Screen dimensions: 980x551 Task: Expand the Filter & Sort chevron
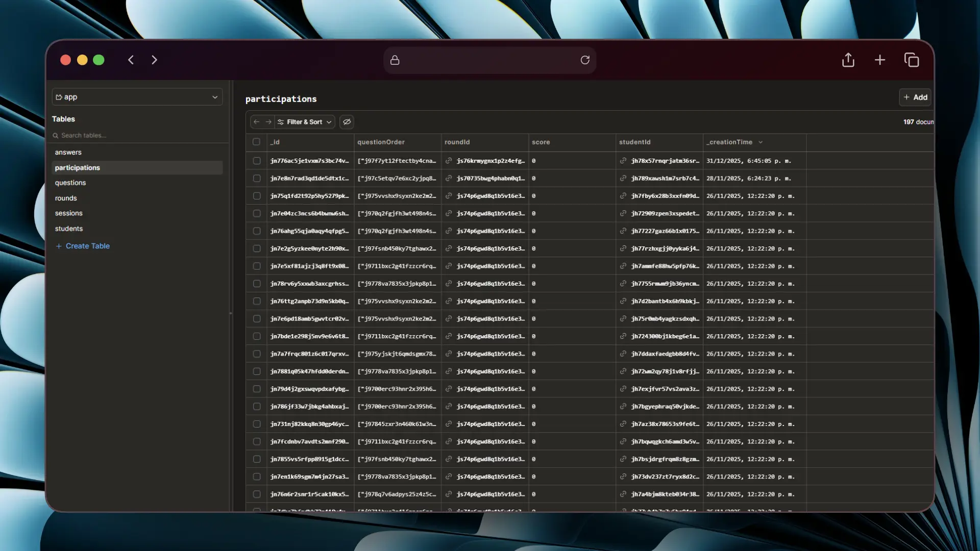tap(329, 122)
